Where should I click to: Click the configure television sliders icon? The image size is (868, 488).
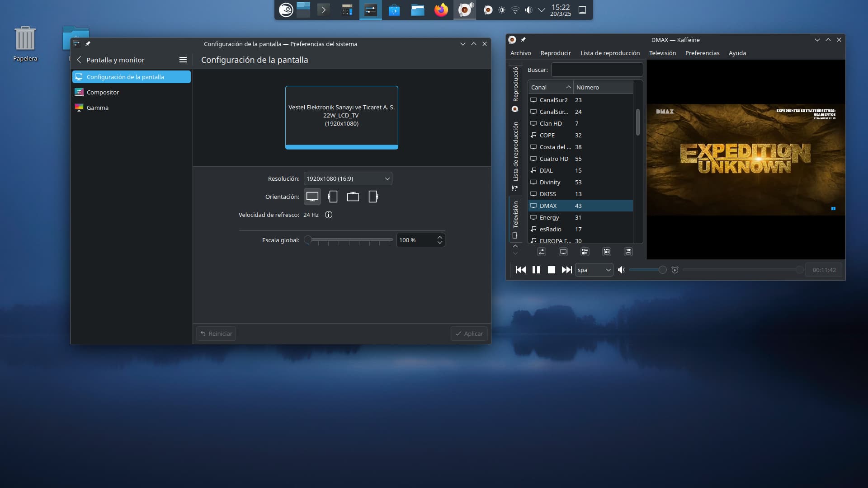pos(542,252)
